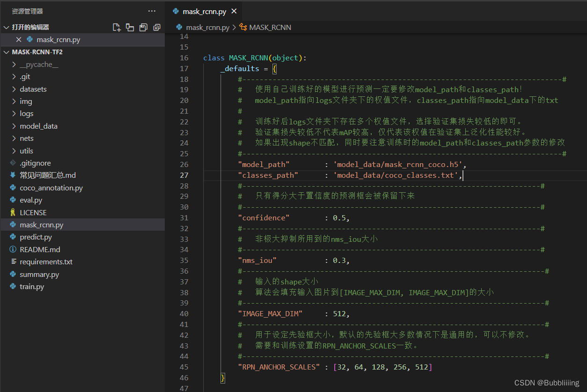Collapse the open editors section

[x=6, y=27]
